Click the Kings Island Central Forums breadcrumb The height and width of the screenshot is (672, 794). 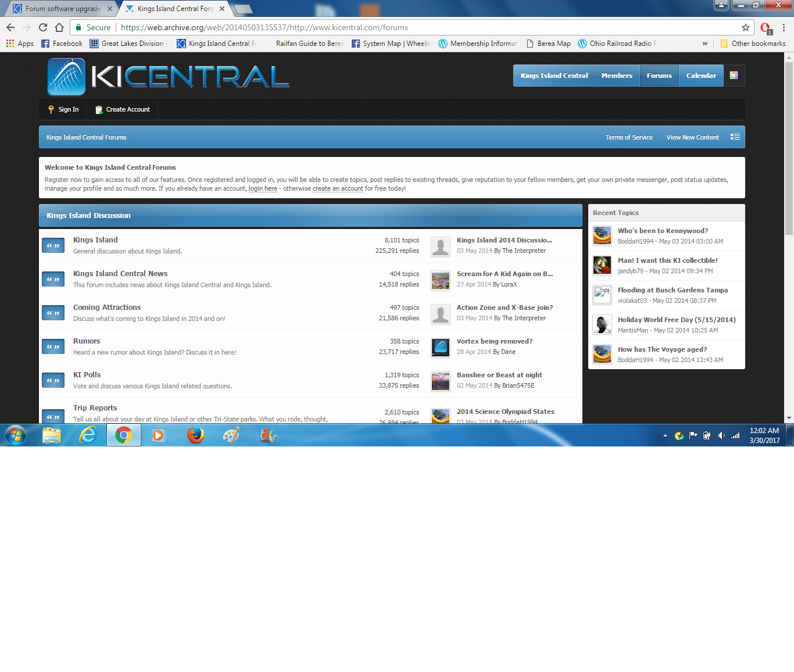coord(86,137)
